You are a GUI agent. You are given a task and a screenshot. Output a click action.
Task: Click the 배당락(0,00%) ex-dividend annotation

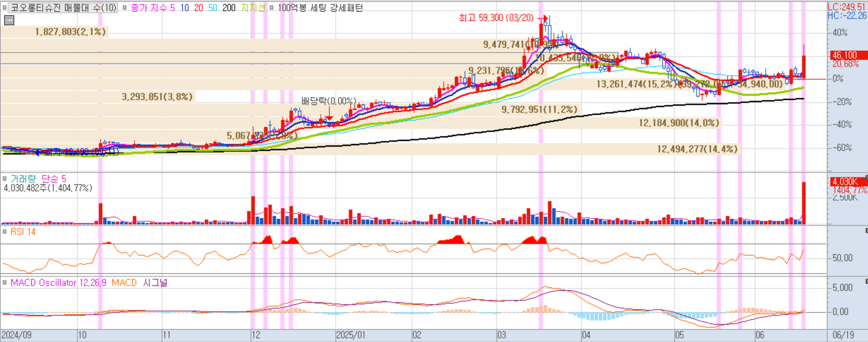[x=329, y=101]
